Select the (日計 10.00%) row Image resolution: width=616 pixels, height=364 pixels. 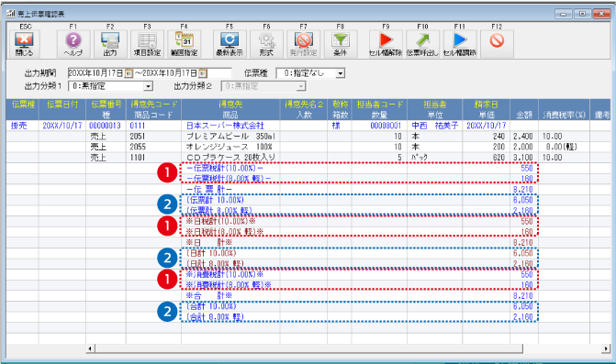pos(308,253)
